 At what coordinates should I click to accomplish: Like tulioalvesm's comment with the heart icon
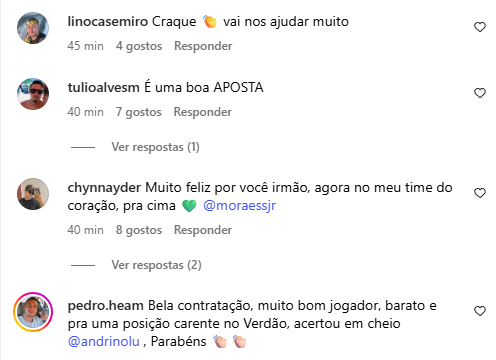tap(480, 93)
